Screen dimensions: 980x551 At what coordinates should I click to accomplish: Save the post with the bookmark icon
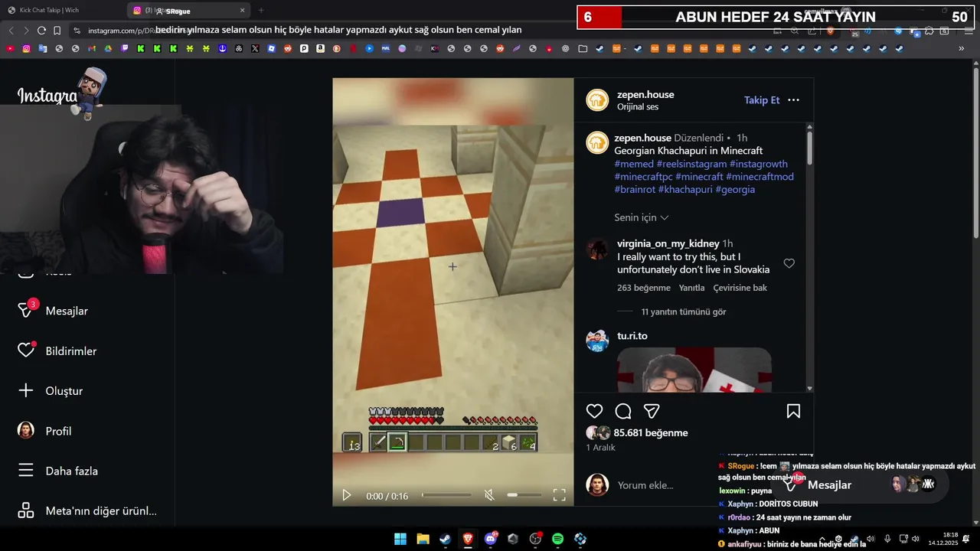pos(793,411)
